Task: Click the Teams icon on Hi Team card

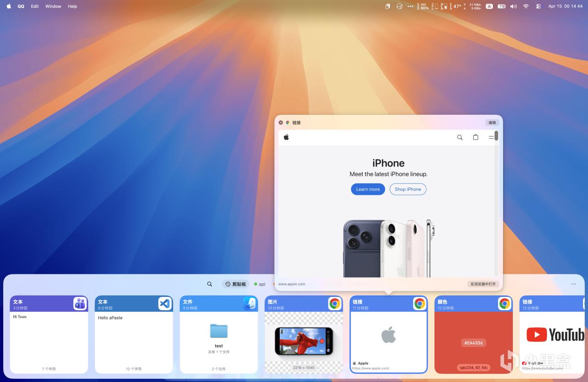Action: coord(80,303)
